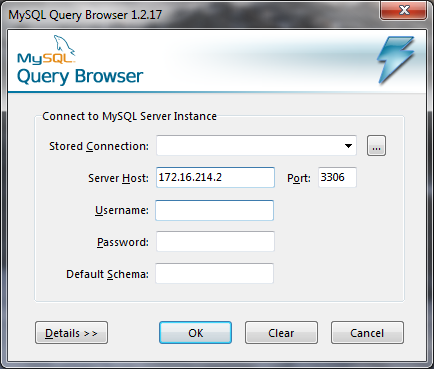434x369 pixels.
Task: Focus the Default Schema field
Action: (x=215, y=273)
